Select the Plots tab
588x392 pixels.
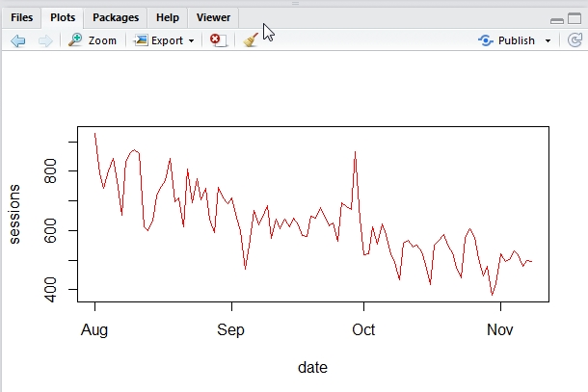(63, 17)
